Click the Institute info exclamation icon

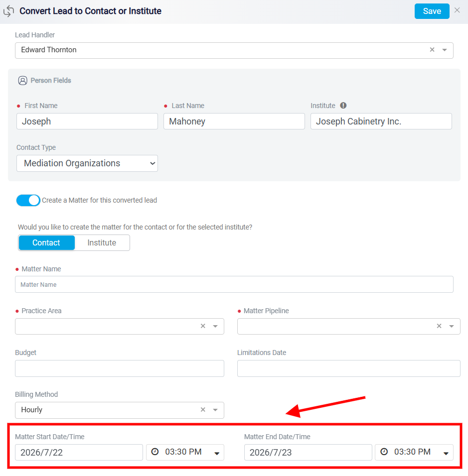pos(343,106)
